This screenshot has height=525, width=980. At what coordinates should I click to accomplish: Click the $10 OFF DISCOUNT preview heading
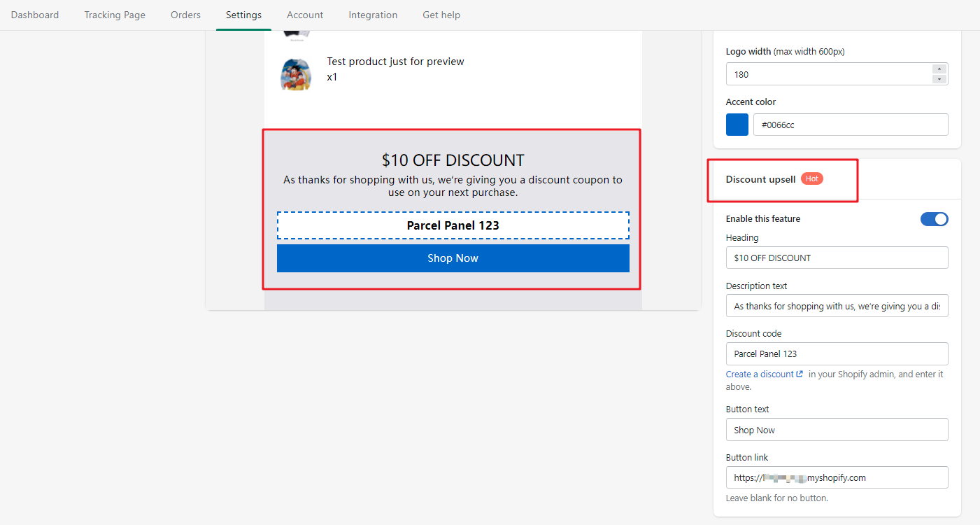pos(453,160)
